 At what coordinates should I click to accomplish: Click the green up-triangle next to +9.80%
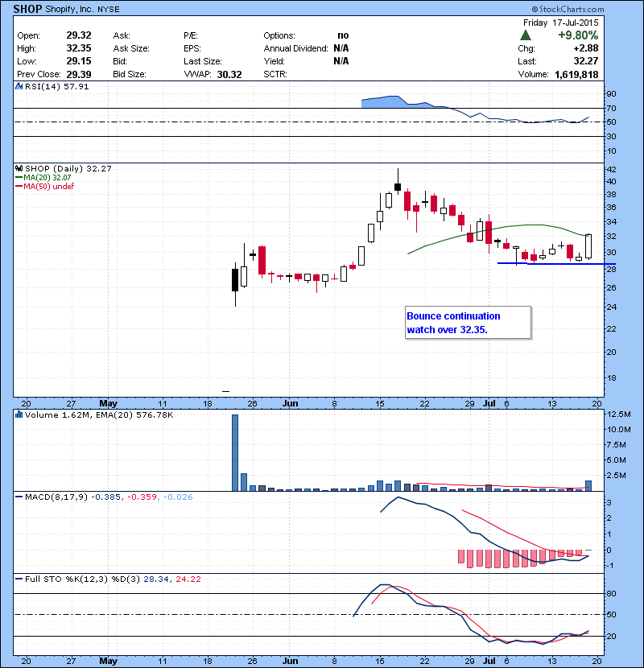[526, 35]
